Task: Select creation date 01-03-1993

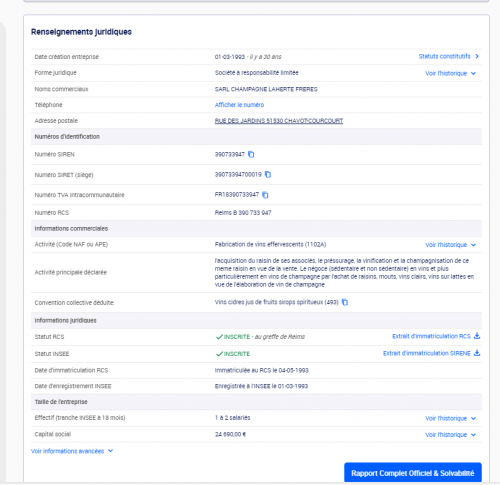Action: coord(230,57)
